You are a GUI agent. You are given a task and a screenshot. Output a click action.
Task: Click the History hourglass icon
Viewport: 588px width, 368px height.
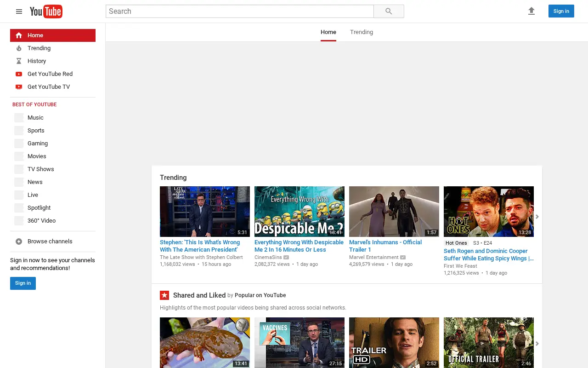point(19,61)
